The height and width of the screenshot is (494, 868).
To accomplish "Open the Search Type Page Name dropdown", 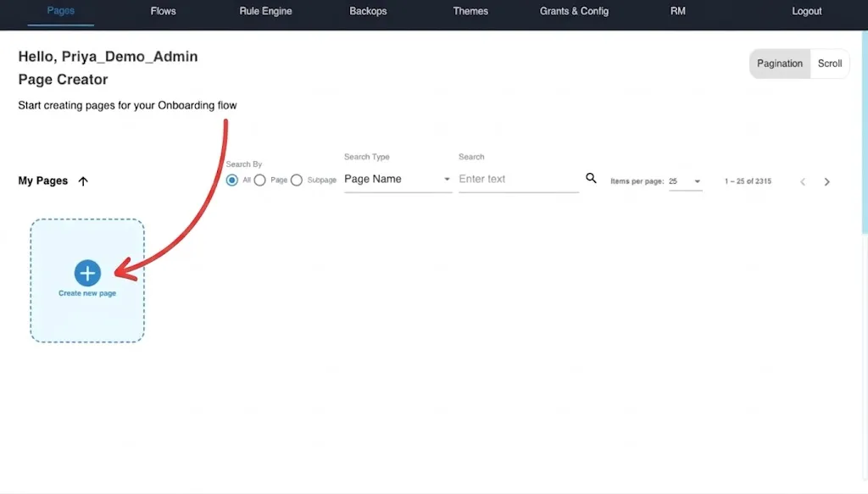I will tap(398, 180).
